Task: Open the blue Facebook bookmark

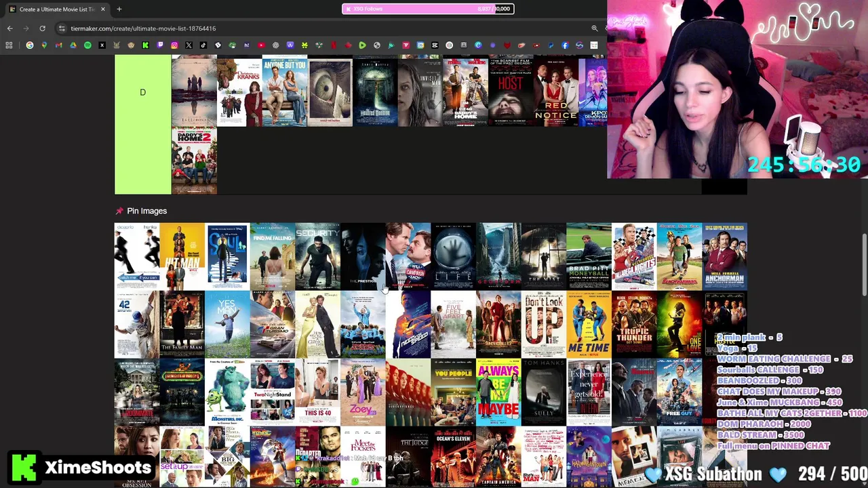Action: pyautogui.click(x=565, y=45)
